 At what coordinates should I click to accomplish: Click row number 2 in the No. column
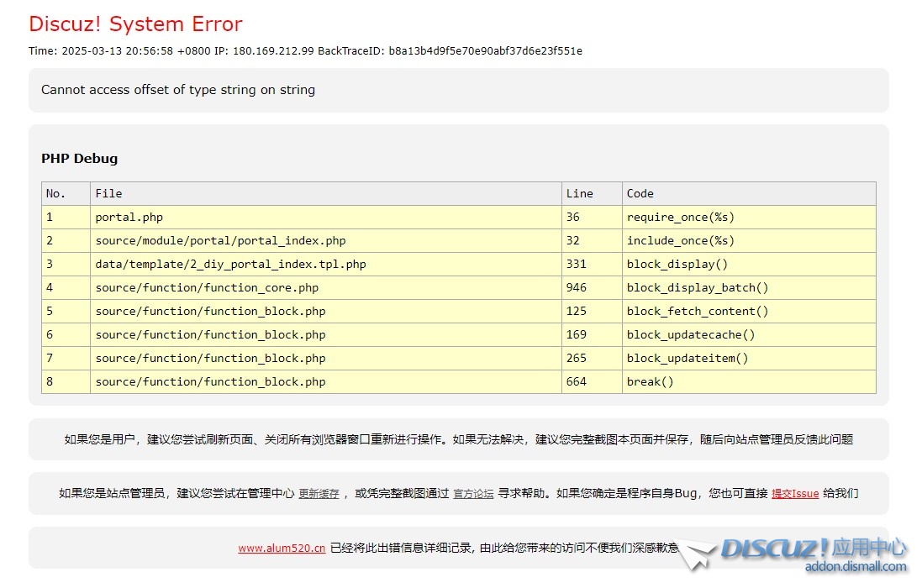pyautogui.click(x=66, y=241)
